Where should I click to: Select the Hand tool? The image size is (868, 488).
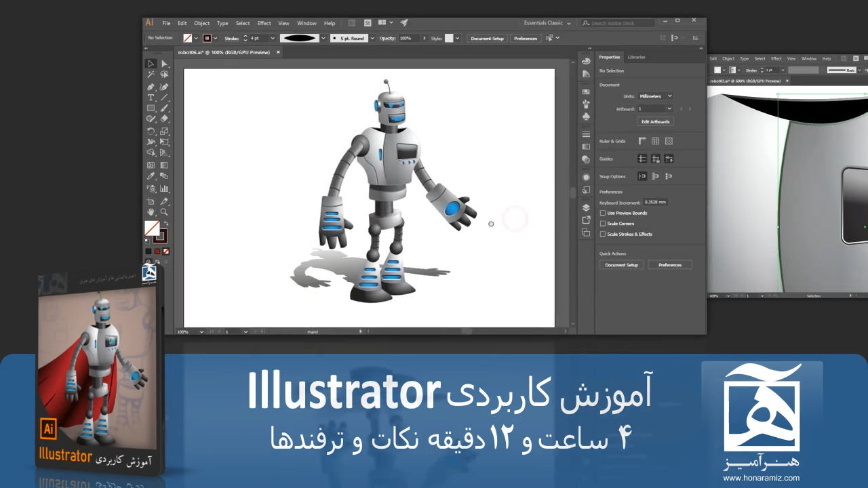click(151, 212)
